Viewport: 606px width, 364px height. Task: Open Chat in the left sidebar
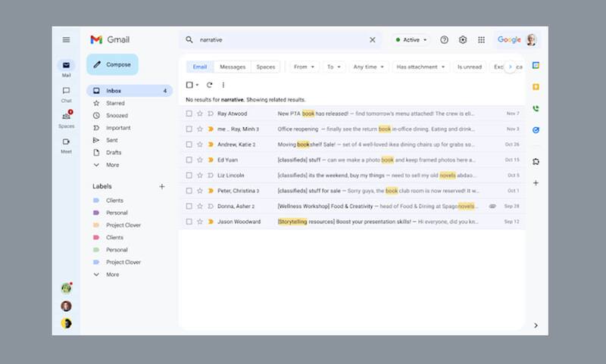coord(66,94)
